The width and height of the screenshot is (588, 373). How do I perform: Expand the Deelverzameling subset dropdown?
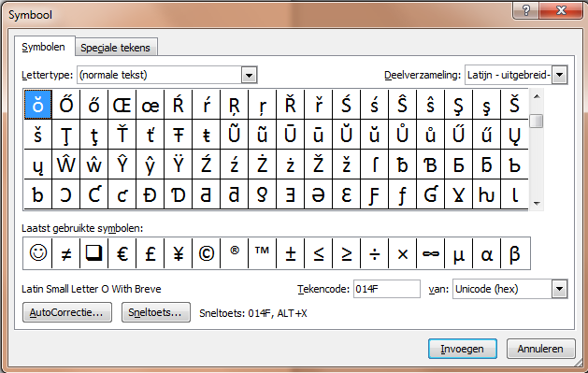[x=560, y=75]
